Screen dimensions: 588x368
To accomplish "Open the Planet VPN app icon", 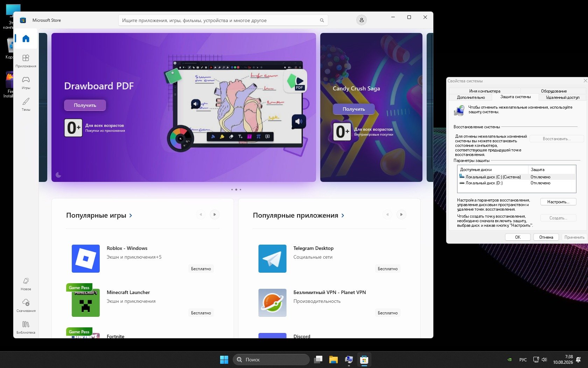I will click(272, 303).
